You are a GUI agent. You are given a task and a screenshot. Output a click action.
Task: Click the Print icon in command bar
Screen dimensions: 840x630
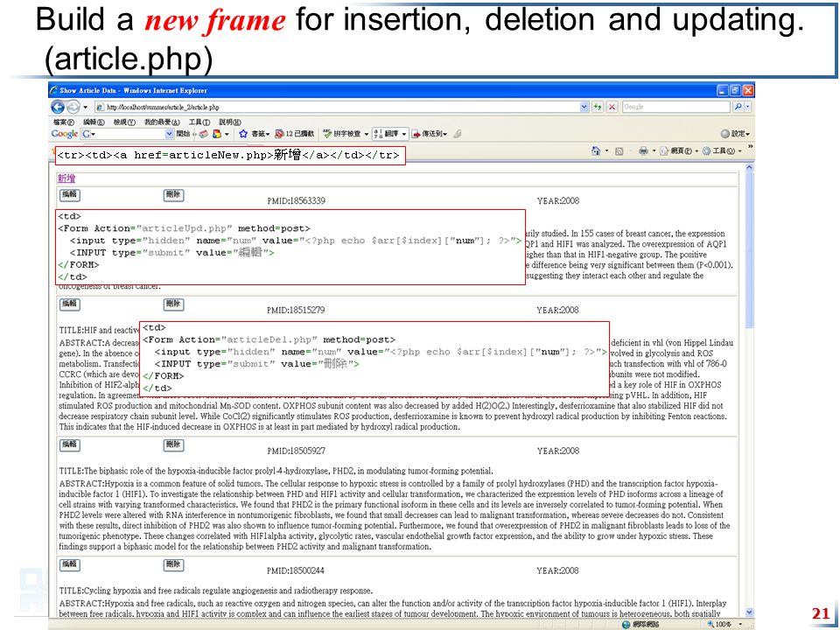point(643,151)
